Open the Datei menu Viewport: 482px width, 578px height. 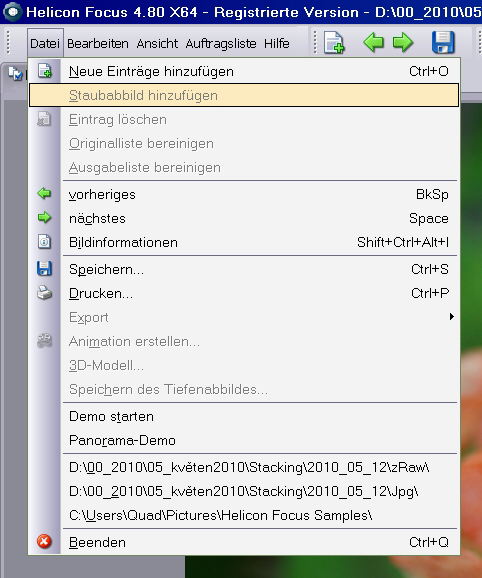coord(45,43)
